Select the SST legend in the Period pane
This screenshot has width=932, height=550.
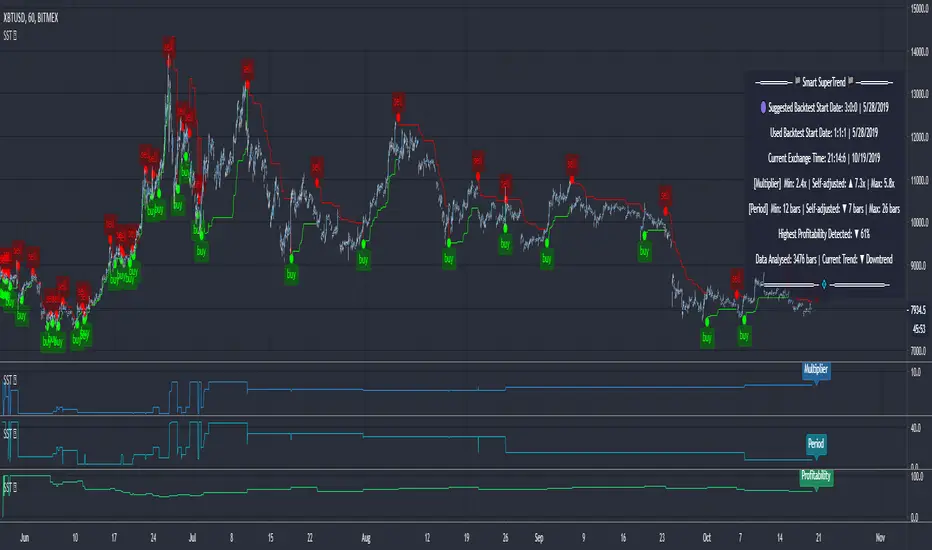point(10,433)
